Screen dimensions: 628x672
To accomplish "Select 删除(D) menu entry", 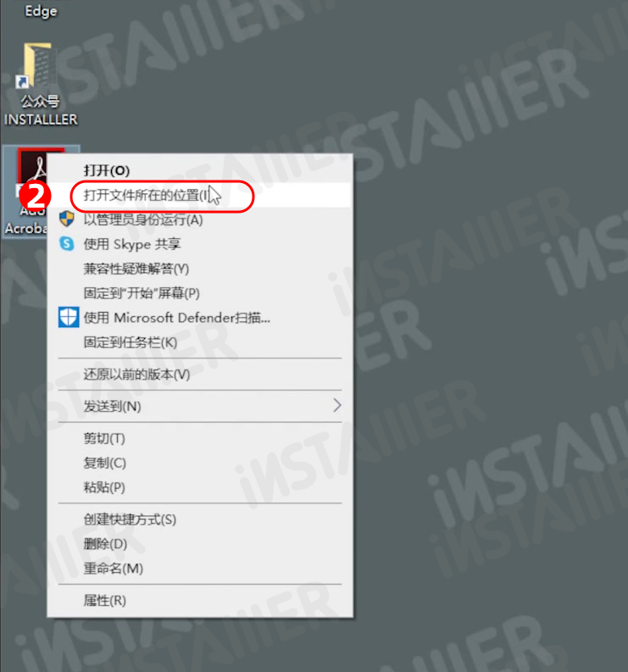I will pos(200,544).
